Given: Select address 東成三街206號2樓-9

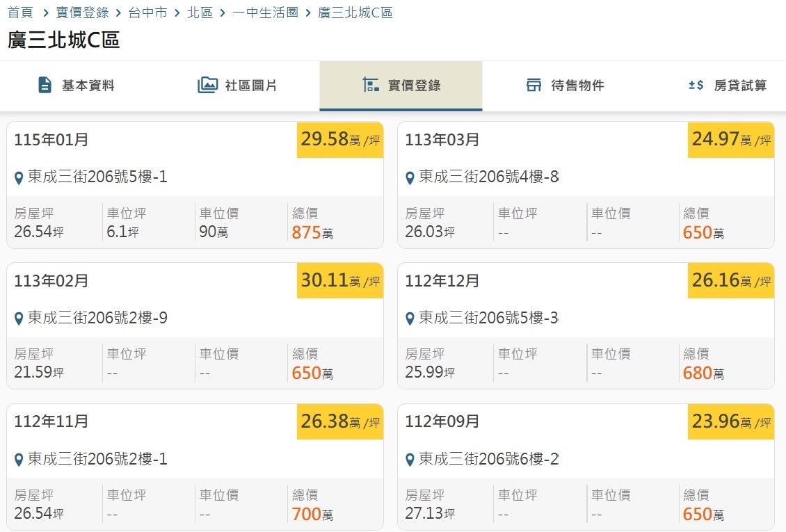Looking at the screenshot, I should tap(98, 318).
